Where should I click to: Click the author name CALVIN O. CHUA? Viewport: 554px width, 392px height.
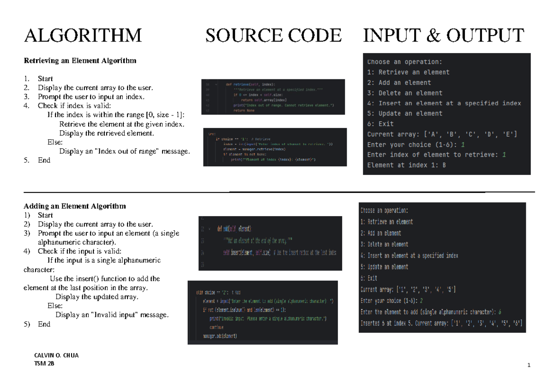[x=57, y=356]
